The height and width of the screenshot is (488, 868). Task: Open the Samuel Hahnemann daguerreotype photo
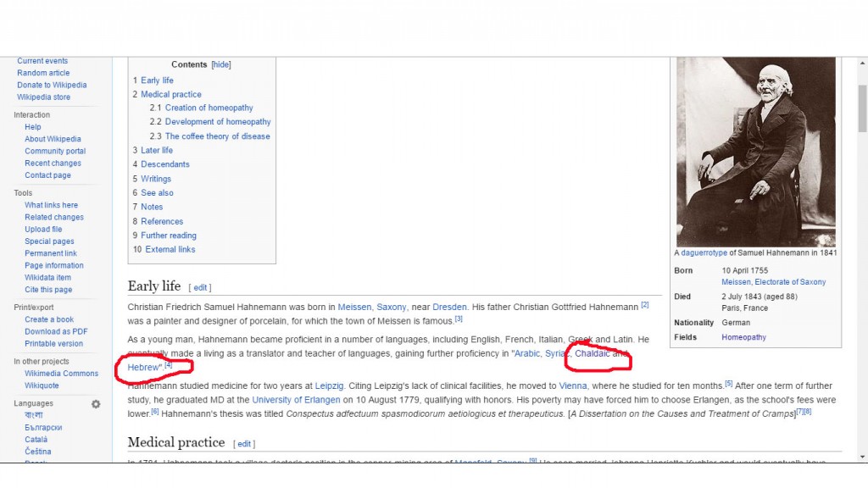pyautogui.click(x=755, y=151)
